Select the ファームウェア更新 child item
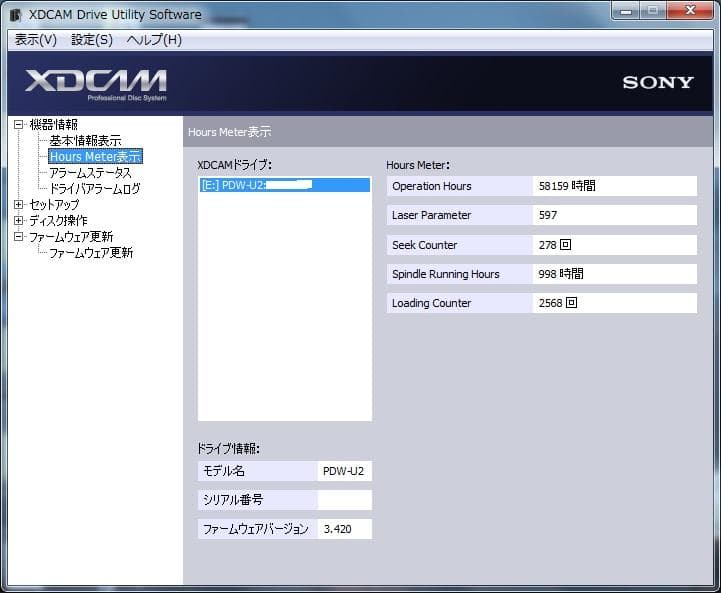 (91, 253)
